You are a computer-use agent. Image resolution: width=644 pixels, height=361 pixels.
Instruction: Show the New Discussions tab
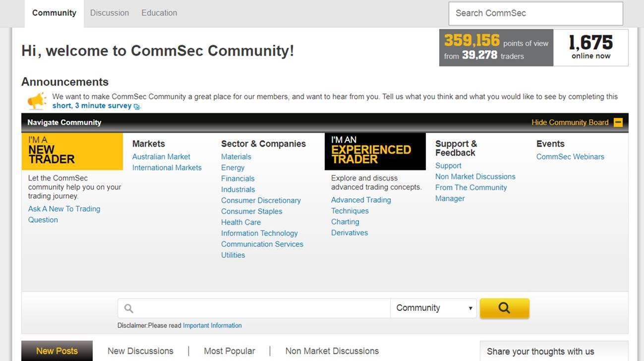[x=140, y=351]
